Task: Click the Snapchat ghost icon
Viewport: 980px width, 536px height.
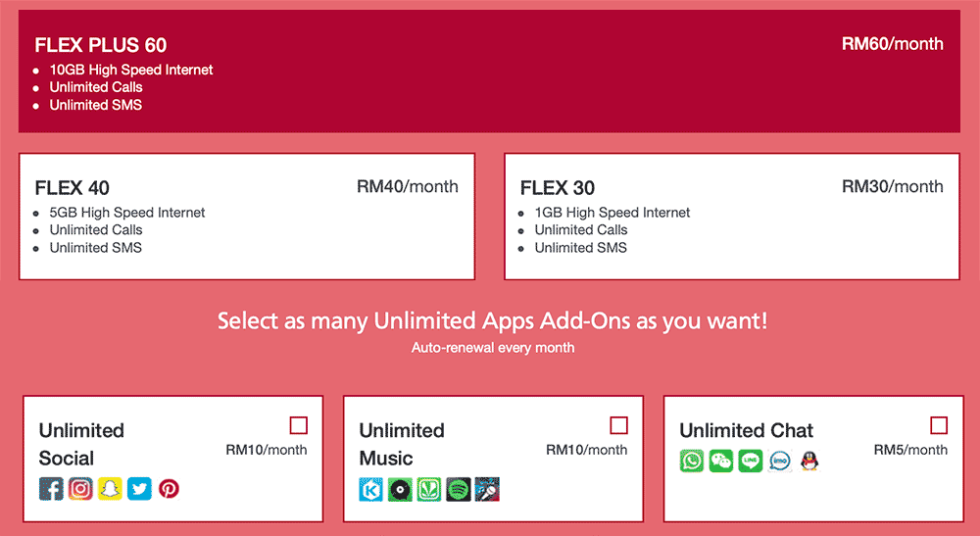Action: [110, 488]
